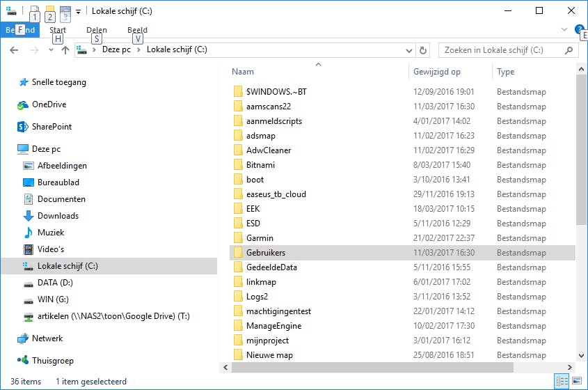Select Netwerk in navigation pane
Screen dimensions: 588x390
click(47, 338)
